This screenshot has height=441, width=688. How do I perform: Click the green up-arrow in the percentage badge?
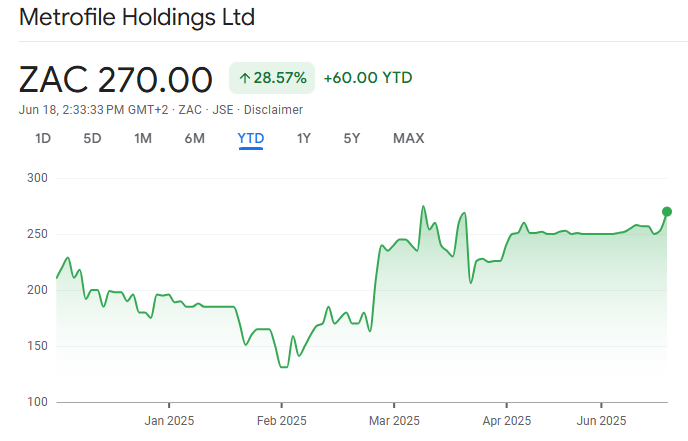244,79
